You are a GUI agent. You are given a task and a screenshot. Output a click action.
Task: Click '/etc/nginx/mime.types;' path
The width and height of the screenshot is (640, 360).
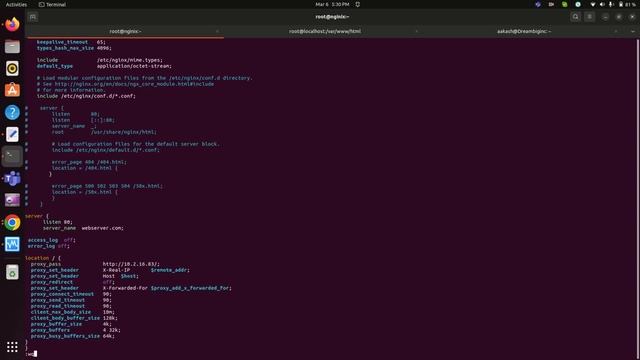point(129,60)
